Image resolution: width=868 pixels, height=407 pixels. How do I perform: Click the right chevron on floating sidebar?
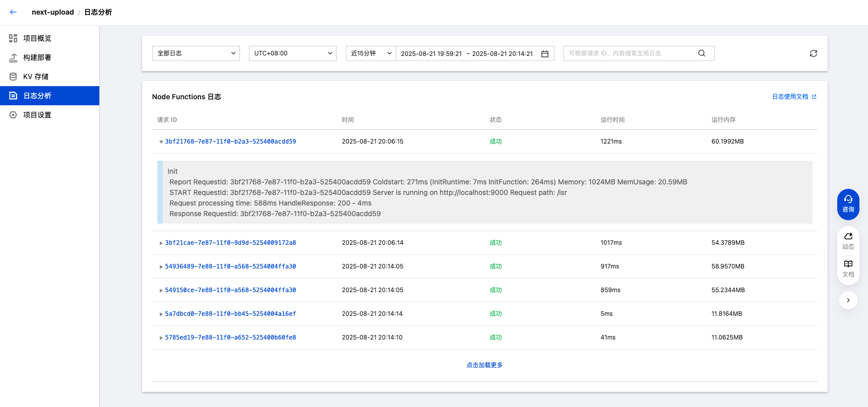(848, 300)
